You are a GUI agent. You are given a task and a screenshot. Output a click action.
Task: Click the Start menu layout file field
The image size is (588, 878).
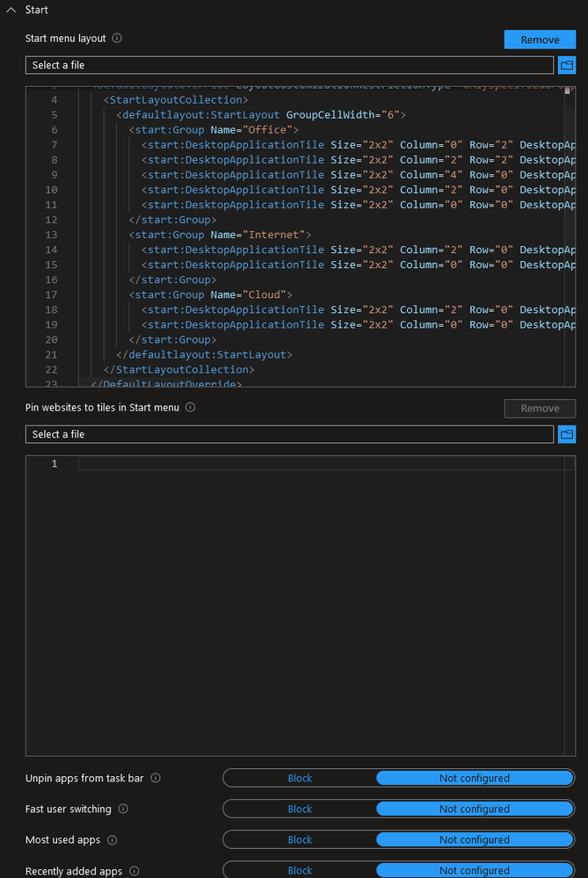click(x=289, y=65)
